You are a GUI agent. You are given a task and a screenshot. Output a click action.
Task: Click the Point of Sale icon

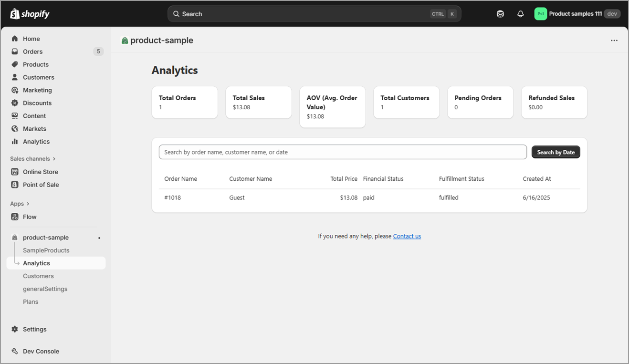[15, 185]
